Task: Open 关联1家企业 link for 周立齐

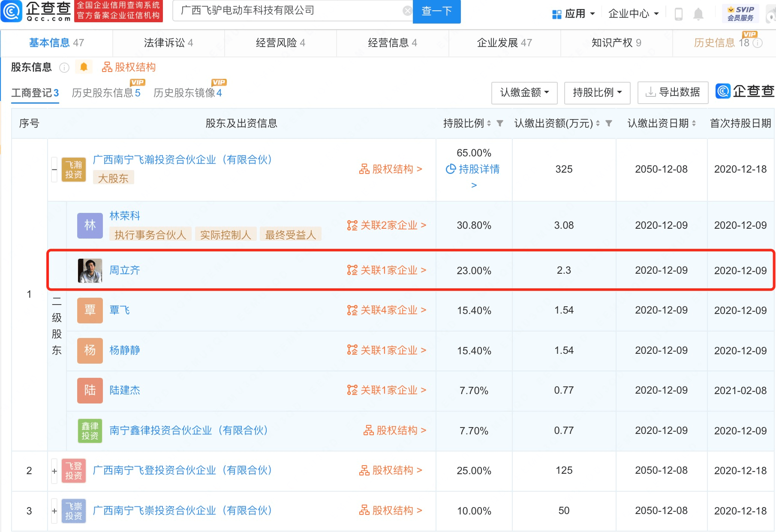Action: coord(386,270)
